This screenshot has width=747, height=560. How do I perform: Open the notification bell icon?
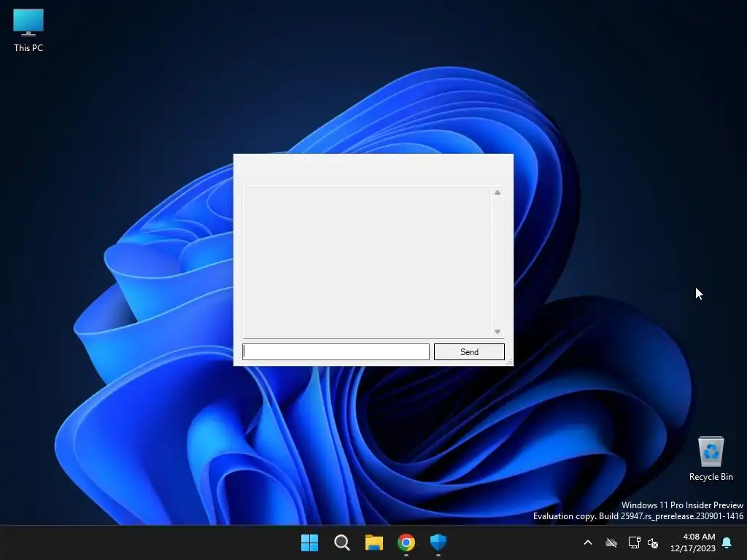[727, 542]
